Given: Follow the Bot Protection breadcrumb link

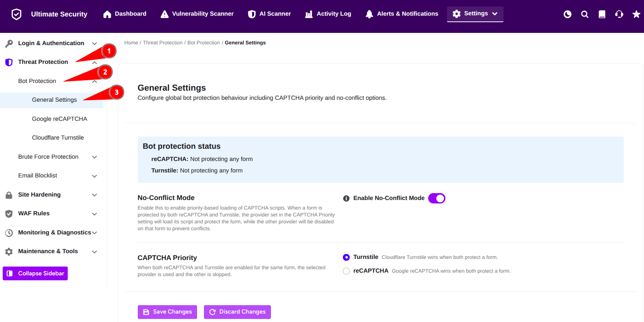Looking at the screenshot, I should click(204, 43).
